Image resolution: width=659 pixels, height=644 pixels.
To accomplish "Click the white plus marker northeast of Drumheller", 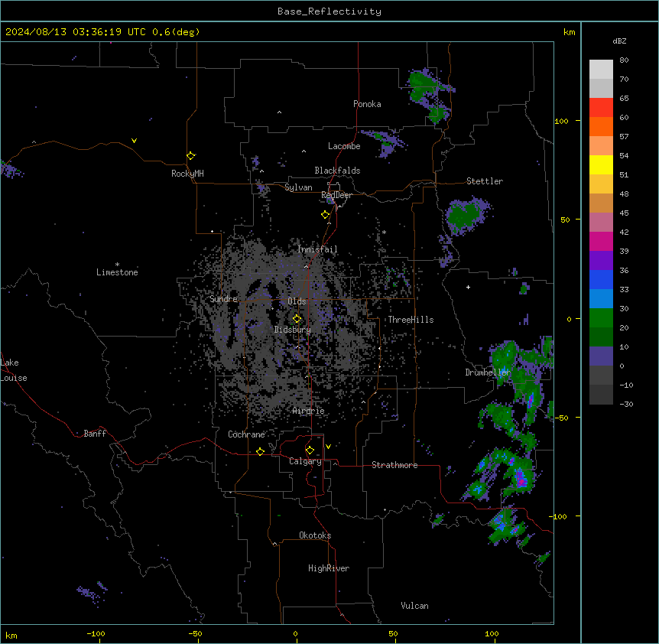I will [x=468, y=287].
